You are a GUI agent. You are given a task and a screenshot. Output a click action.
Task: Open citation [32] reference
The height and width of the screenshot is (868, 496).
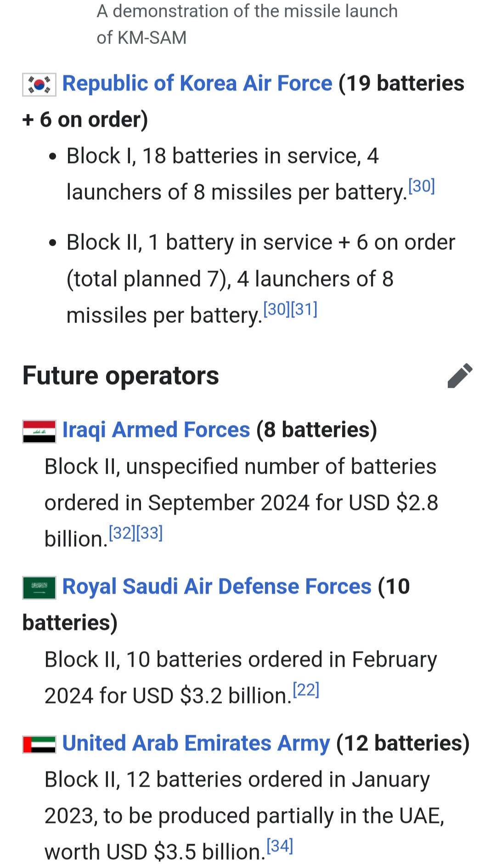coord(122,533)
